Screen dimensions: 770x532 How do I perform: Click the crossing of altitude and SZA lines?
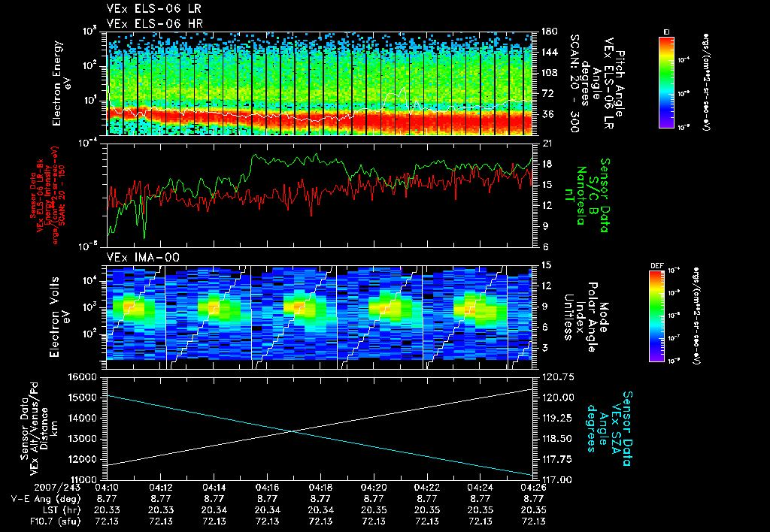point(292,431)
